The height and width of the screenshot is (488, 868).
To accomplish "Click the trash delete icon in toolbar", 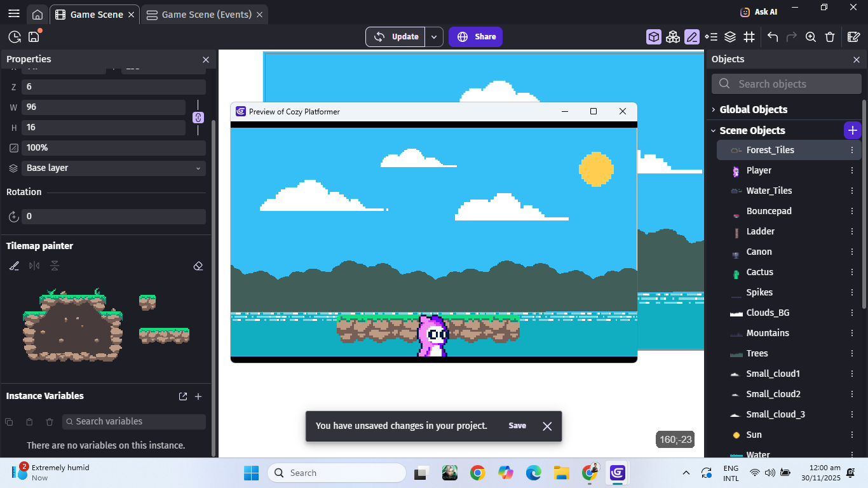I will 830,37.
